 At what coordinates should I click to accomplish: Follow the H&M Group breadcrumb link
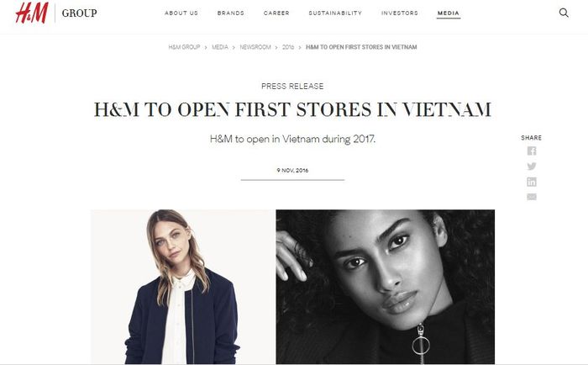(x=184, y=47)
